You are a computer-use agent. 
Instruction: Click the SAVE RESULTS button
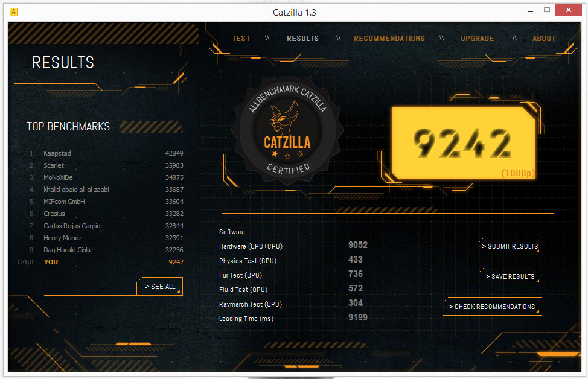[510, 276]
